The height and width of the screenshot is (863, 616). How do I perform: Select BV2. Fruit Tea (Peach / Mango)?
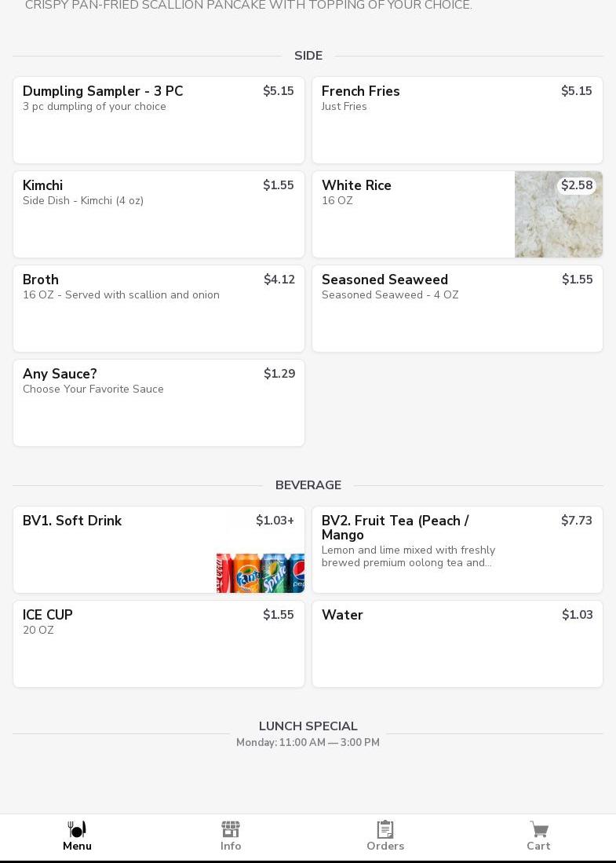457,550
